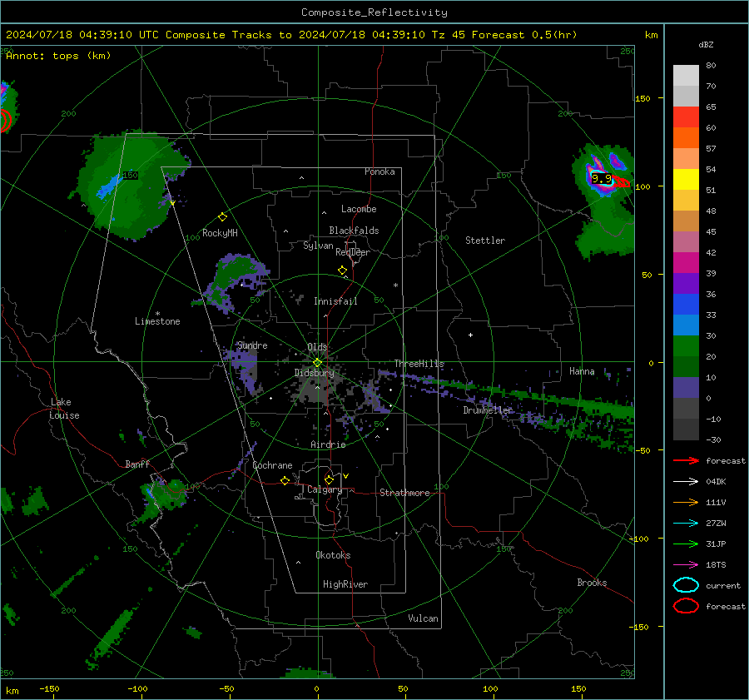The height and width of the screenshot is (700, 749).
Task: Click the magenta 39-42 dBZ color swatch
Action: coord(686,263)
